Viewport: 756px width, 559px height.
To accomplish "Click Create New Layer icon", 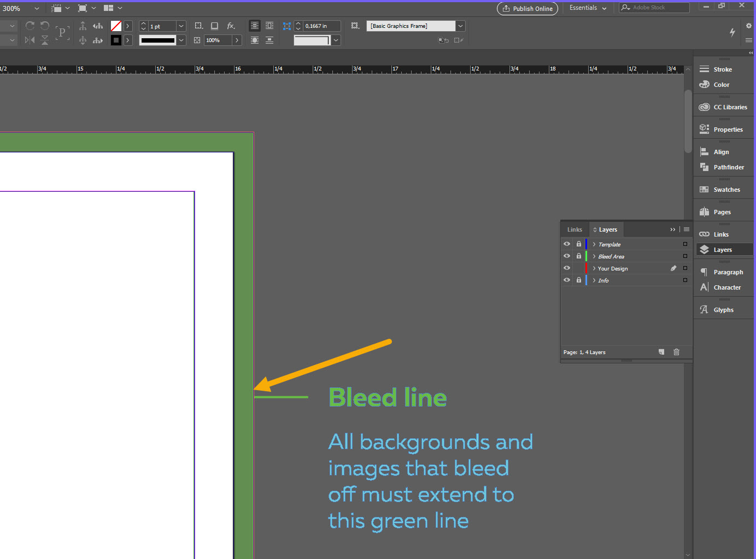I will point(661,352).
